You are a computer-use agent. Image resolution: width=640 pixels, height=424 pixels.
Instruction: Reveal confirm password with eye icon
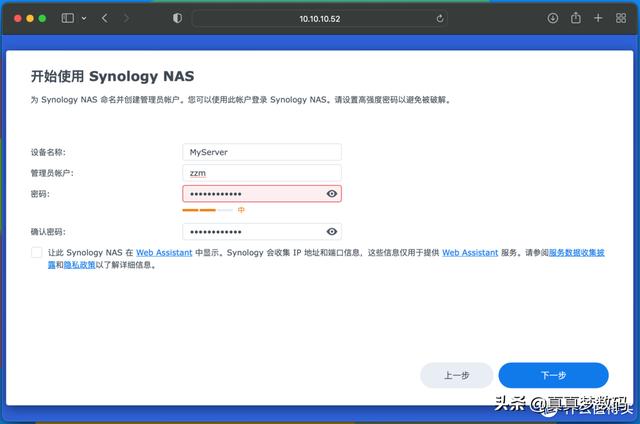(x=332, y=232)
